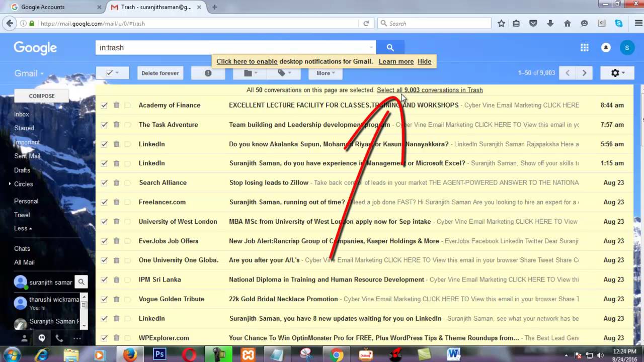The height and width of the screenshot is (362, 644).
Task: Click the Report spam exclamation icon
Action: click(x=208, y=73)
